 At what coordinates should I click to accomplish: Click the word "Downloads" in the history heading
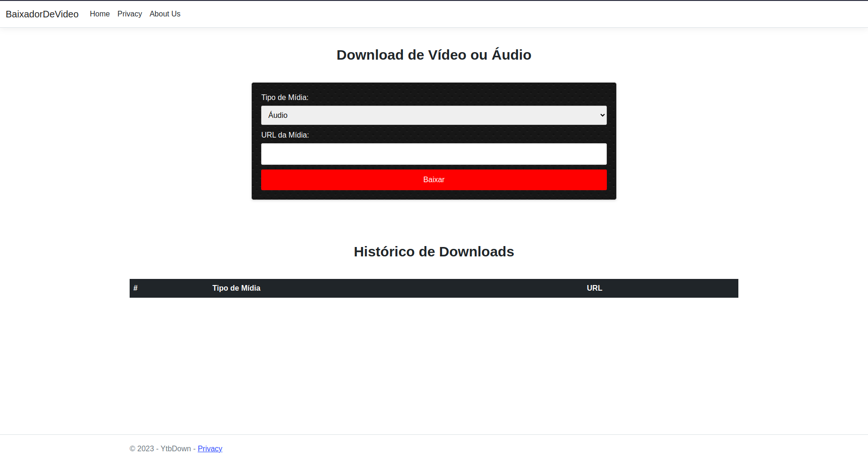(476, 252)
